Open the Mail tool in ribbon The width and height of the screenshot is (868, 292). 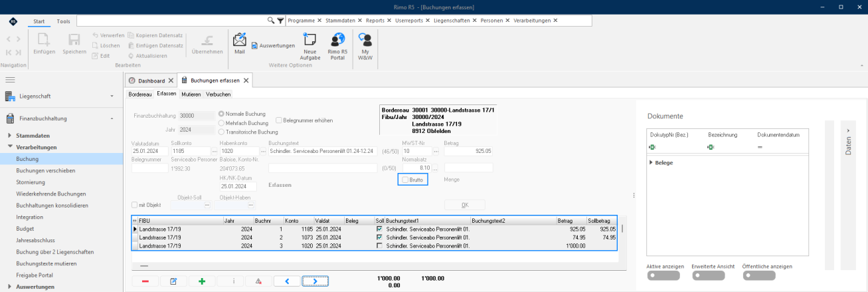(239, 43)
